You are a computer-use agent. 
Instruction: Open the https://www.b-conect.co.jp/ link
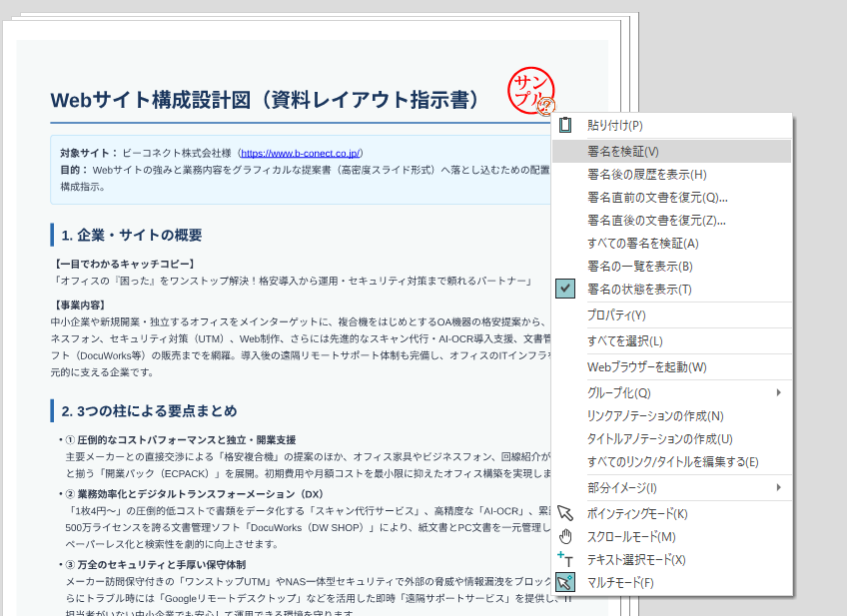(x=300, y=153)
